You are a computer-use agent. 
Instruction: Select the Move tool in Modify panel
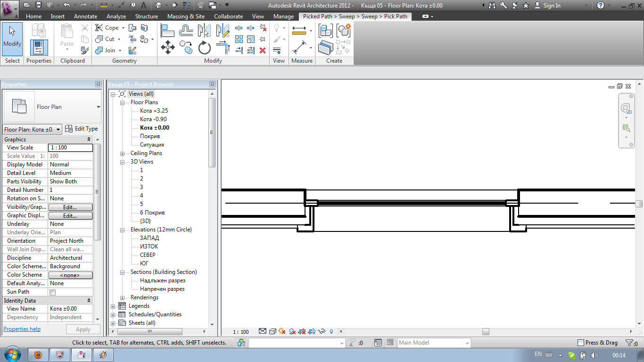click(x=168, y=47)
